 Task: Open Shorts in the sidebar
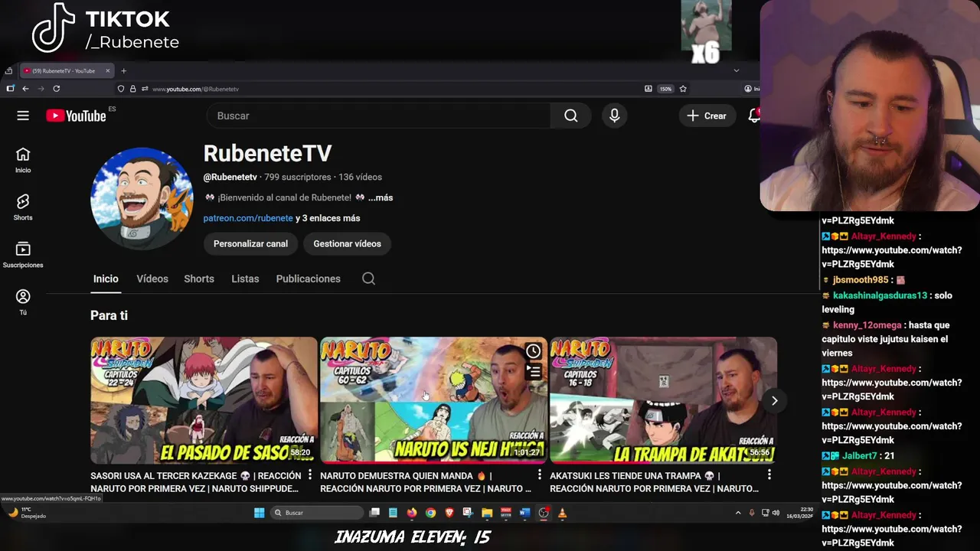(x=23, y=207)
